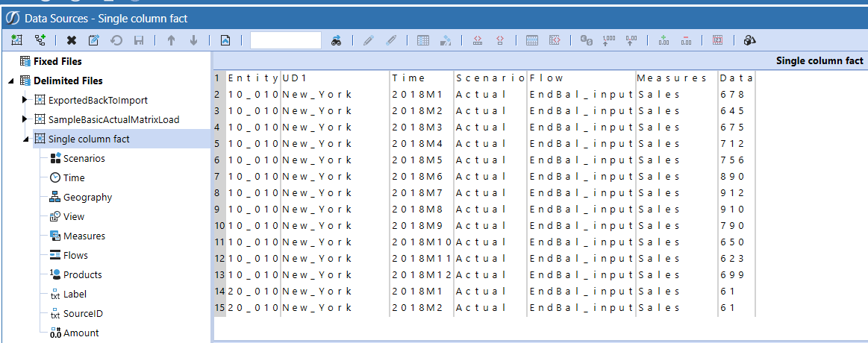
Task: Click the data value 756
Action: pos(732,160)
